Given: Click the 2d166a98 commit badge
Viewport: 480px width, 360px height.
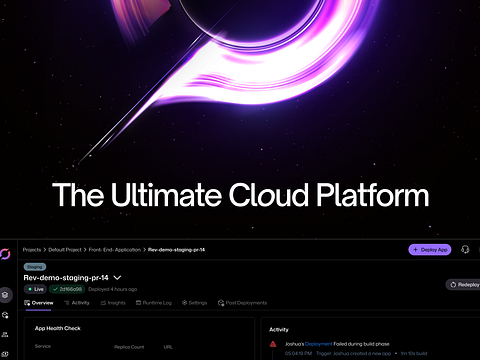Looking at the screenshot, I should point(67,289).
